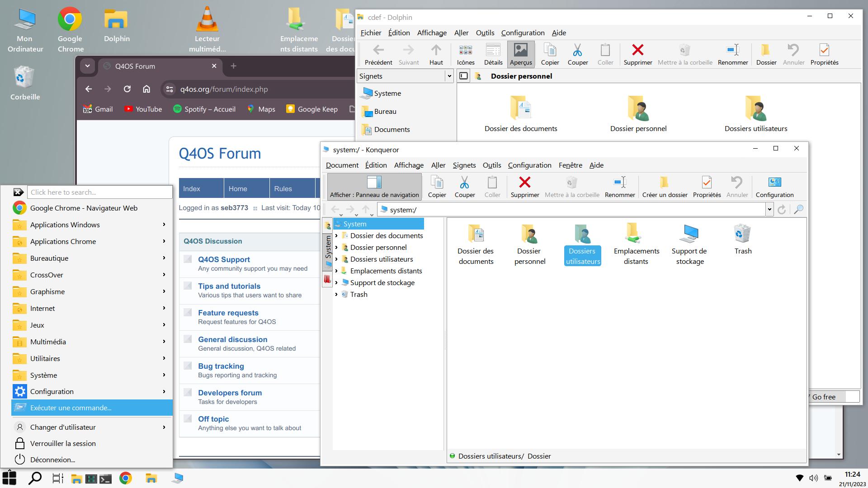Screen dimensions: 868x488
Task: Toggle Afficher Panneau de navigation button
Action: pos(374,186)
